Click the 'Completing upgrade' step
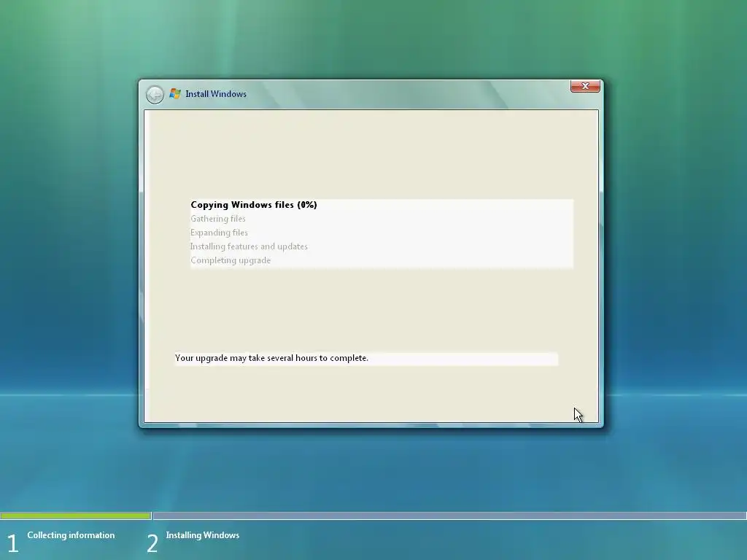Image resolution: width=747 pixels, height=560 pixels. (231, 260)
